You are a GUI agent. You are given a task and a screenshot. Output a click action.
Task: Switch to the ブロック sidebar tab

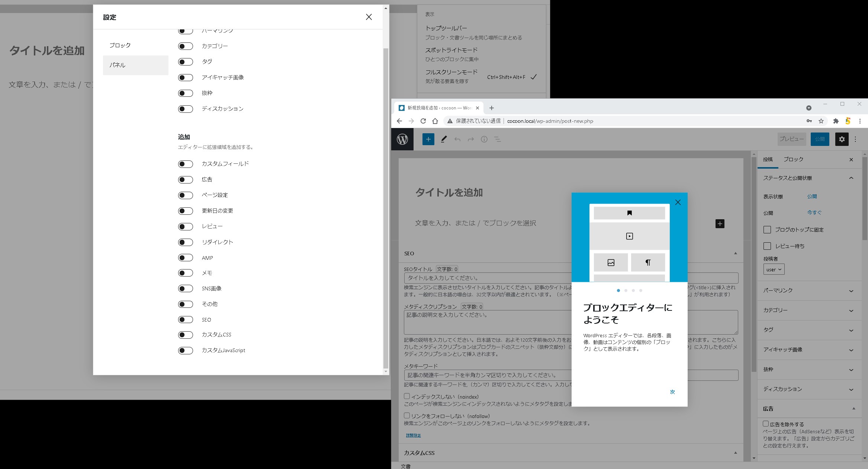(793, 159)
